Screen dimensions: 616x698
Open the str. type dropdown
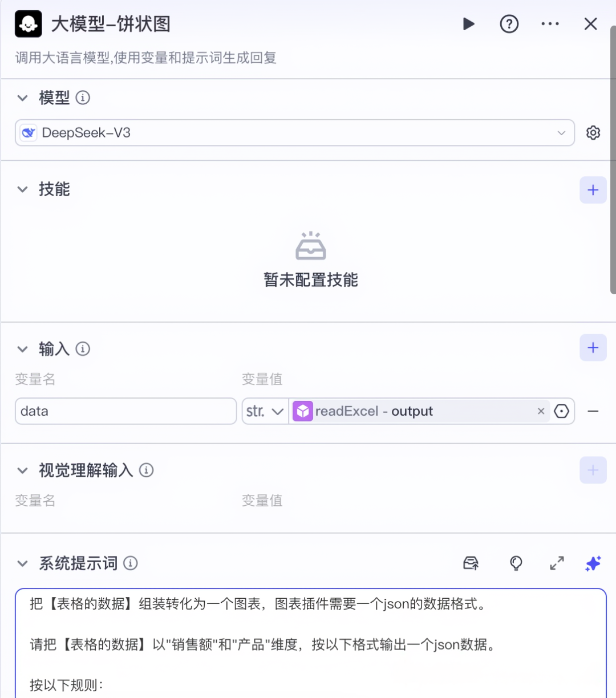pos(265,411)
